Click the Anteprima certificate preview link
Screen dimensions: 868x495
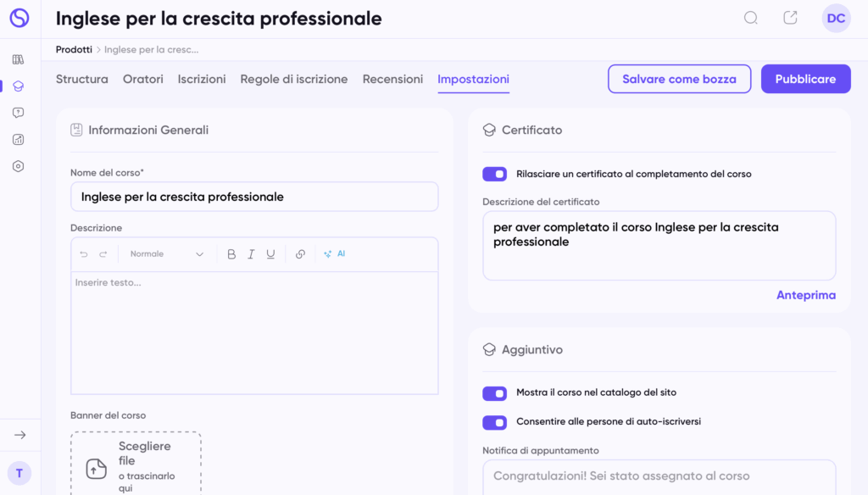[x=805, y=295]
